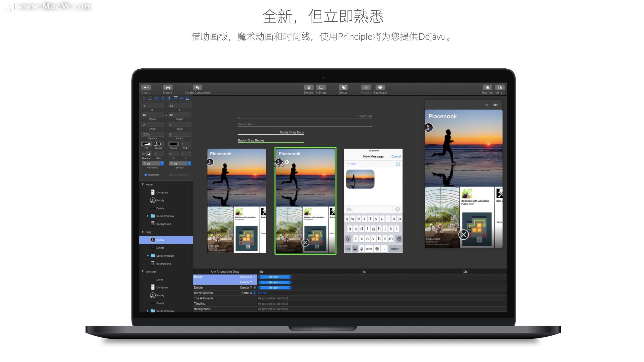Distribute layers horizontally
This screenshot has width=644, height=362.
[x=144, y=98]
